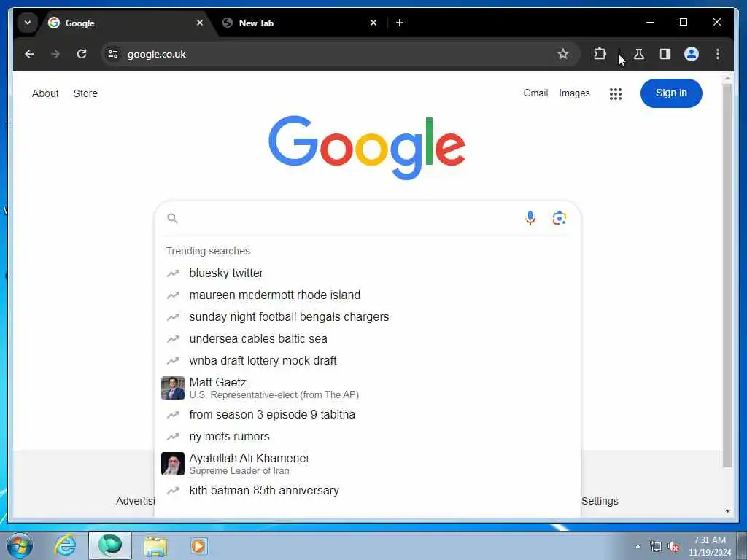This screenshot has width=747, height=560.
Task: Open a new tab with plus button
Action: (400, 23)
